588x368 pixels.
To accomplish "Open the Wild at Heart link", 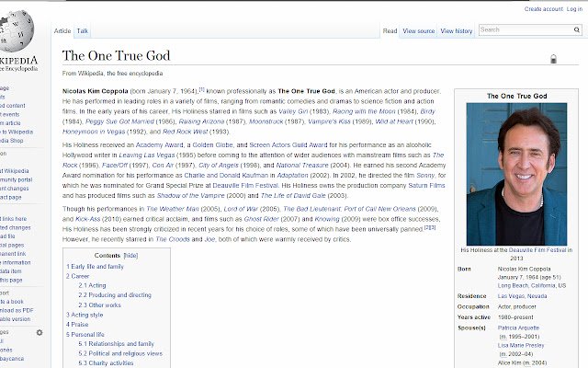I will [394, 121].
